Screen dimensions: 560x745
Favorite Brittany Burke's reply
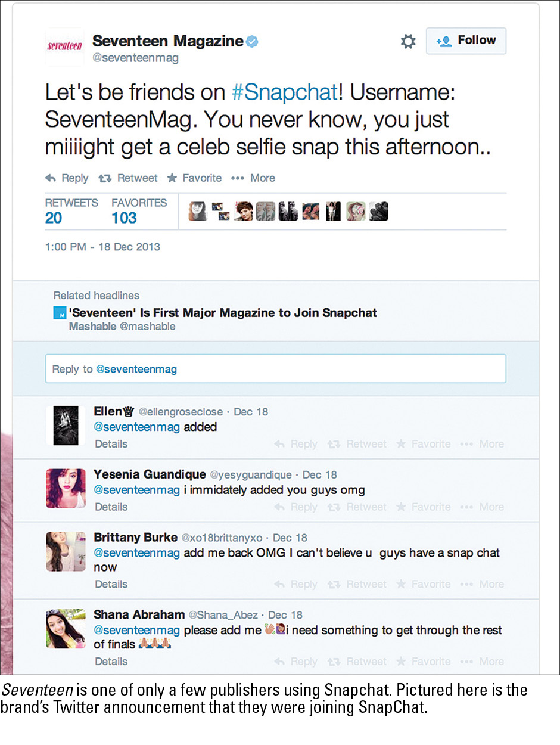(x=424, y=585)
